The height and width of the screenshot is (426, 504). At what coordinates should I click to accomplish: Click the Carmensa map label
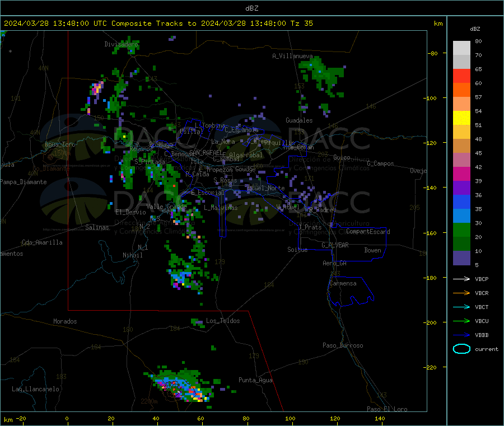pos(343,283)
